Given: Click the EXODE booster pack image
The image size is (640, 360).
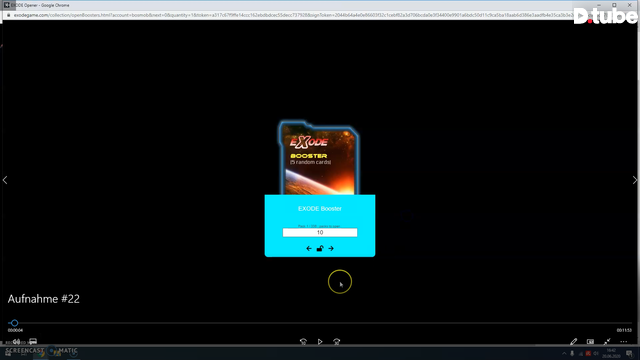Looking at the screenshot, I should (319, 158).
